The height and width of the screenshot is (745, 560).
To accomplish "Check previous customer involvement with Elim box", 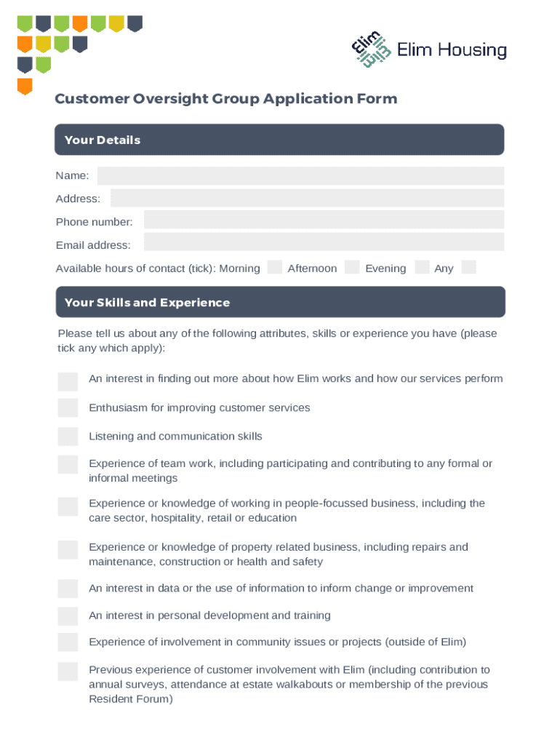I will (x=68, y=672).
